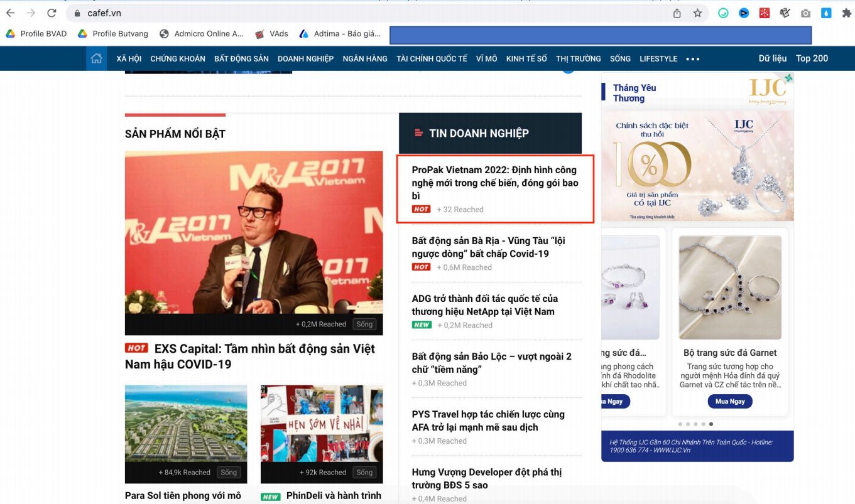Open the red square extension icon
The height and width of the screenshot is (504, 855).
point(765,13)
